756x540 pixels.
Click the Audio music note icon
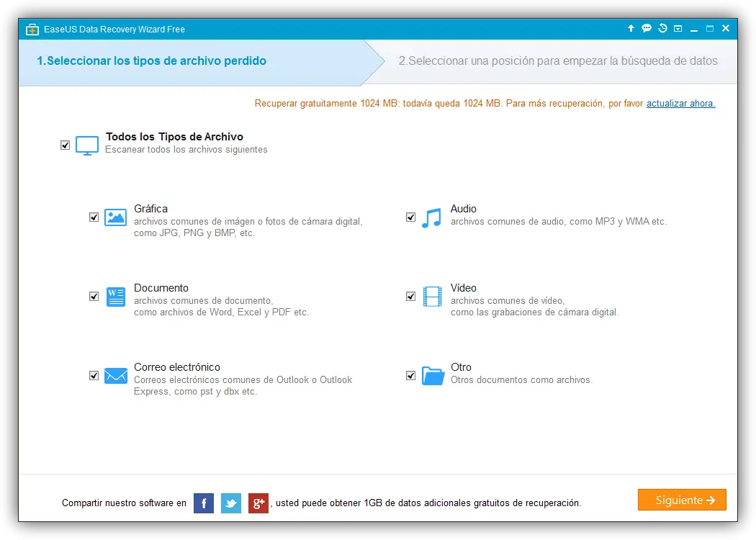click(431, 218)
